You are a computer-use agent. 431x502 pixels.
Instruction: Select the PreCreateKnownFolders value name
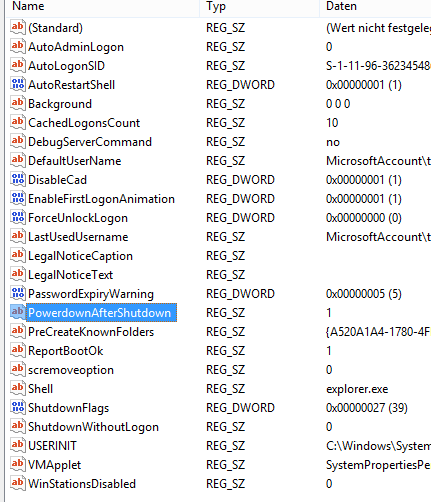[x=91, y=332]
